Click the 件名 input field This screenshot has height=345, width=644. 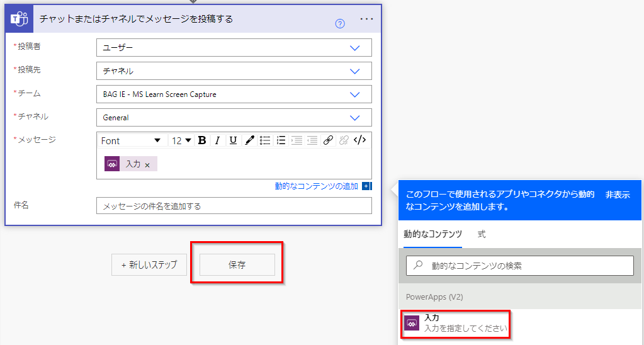(234, 206)
